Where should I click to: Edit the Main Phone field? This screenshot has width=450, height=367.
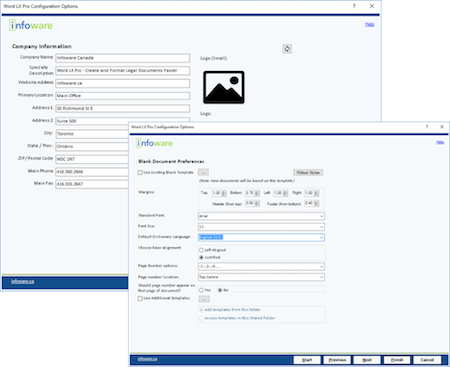tap(92, 172)
